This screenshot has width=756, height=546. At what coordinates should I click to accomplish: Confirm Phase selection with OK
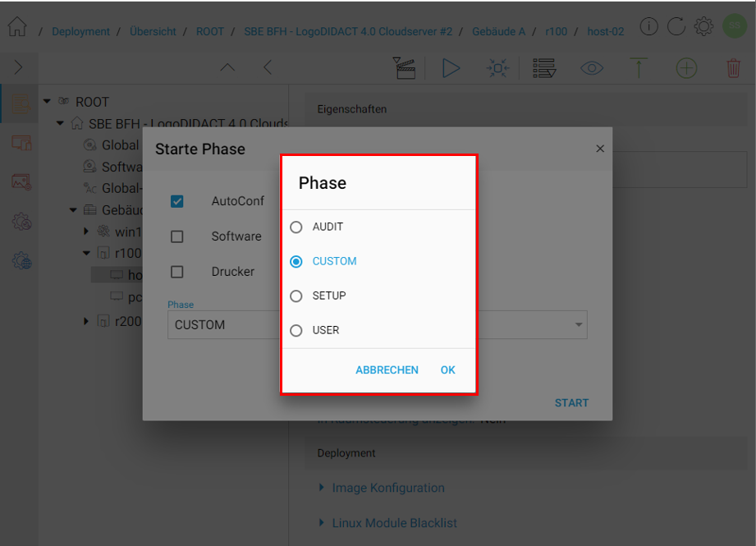(447, 370)
